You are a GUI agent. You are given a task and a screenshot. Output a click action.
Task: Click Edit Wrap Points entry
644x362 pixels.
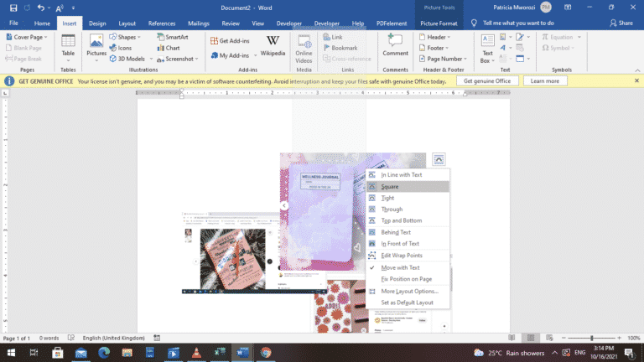[408, 256]
